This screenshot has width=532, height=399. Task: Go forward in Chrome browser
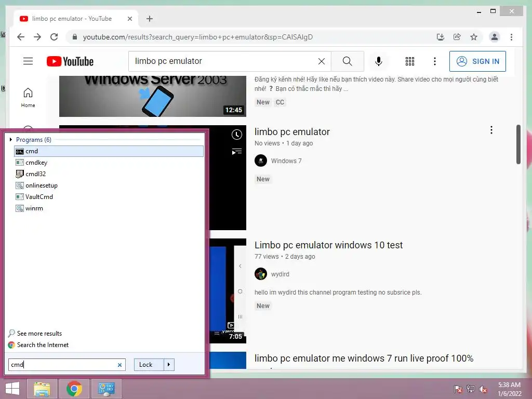pos(37,37)
